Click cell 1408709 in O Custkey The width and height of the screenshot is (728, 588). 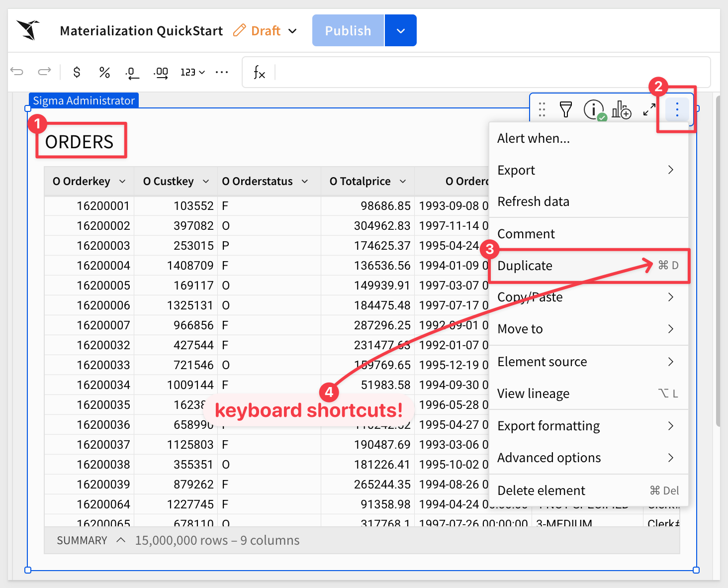176,266
